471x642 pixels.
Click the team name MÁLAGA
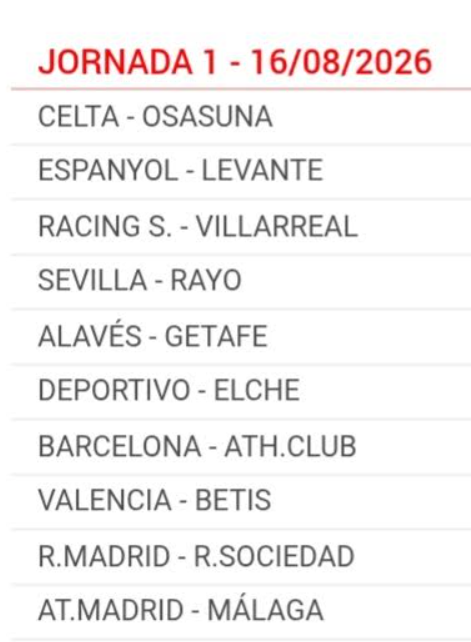click(x=265, y=609)
